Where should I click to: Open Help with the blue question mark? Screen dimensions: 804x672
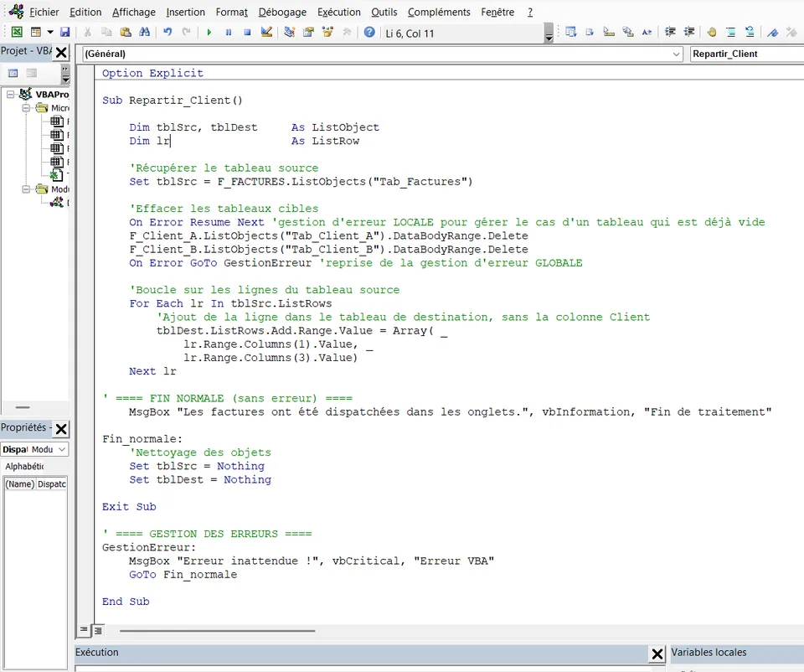369,32
